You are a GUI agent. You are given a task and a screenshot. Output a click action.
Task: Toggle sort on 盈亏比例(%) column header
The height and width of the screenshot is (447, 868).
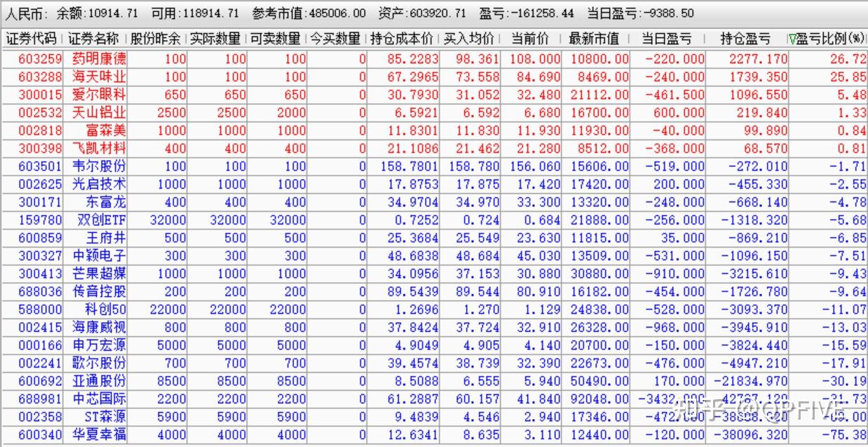click(x=827, y=39)
